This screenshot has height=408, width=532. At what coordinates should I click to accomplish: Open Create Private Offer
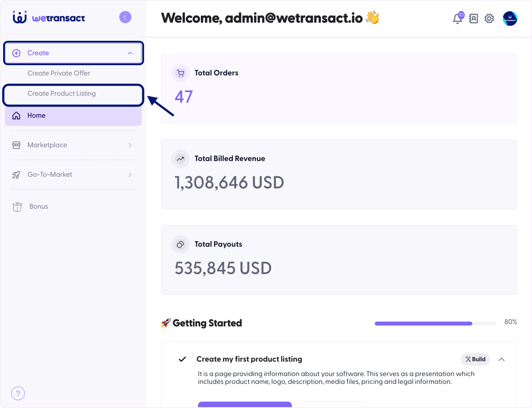point(59,73)
